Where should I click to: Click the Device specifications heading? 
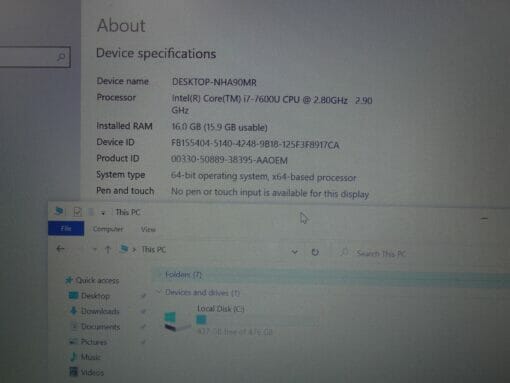(x=156, y=53)
